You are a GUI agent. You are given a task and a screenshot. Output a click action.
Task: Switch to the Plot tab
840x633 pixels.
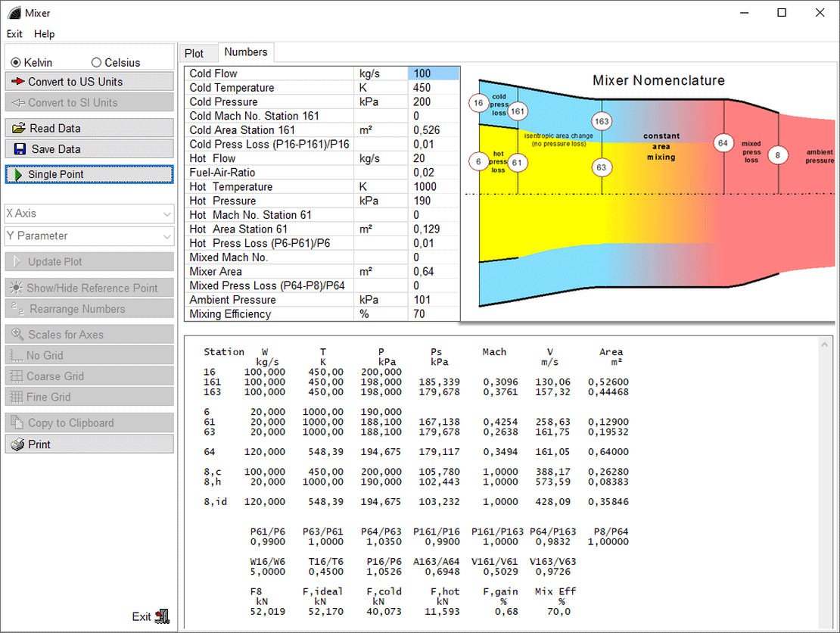pos(194,53)
